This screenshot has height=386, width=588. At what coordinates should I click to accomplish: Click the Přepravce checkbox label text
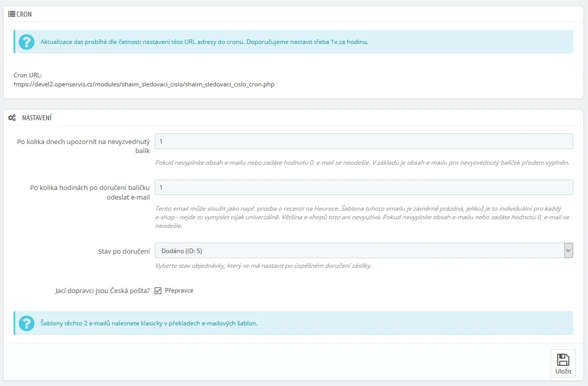point(179,291)
